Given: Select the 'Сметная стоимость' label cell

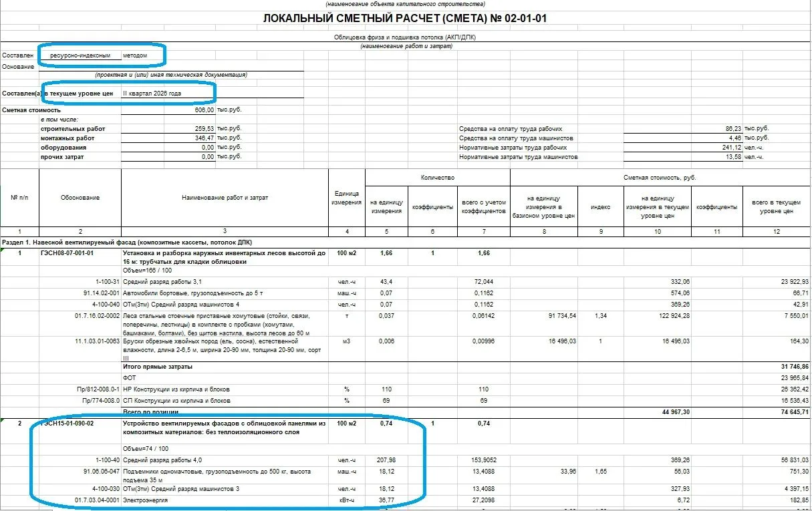Looking at the screenshot, I should click(x=31, y=110).
